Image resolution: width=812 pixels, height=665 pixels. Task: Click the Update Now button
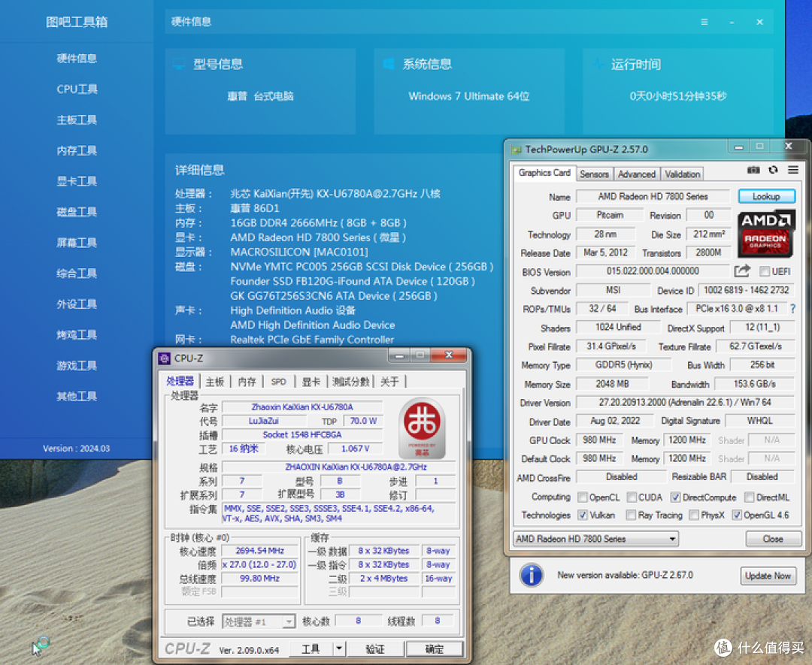pyautogui.click(x=768, y=576)
